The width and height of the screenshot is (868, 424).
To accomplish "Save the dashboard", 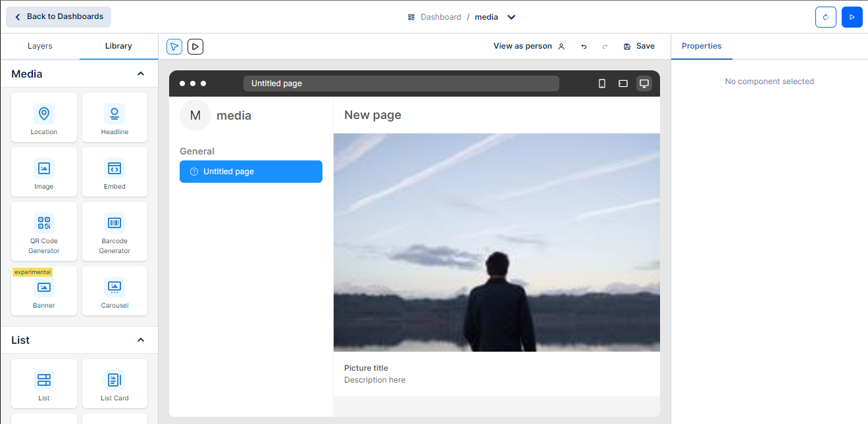I will pyautogui.click(x=639, y=46).
